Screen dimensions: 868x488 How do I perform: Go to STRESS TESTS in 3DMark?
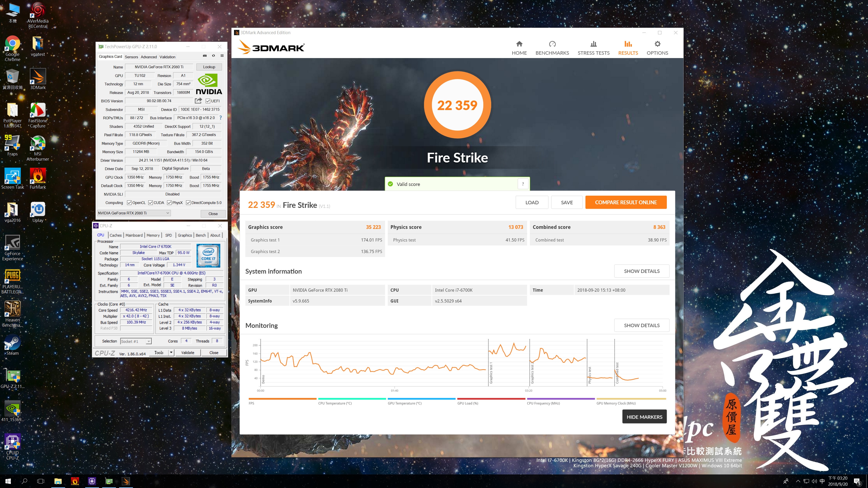[593, 48]
